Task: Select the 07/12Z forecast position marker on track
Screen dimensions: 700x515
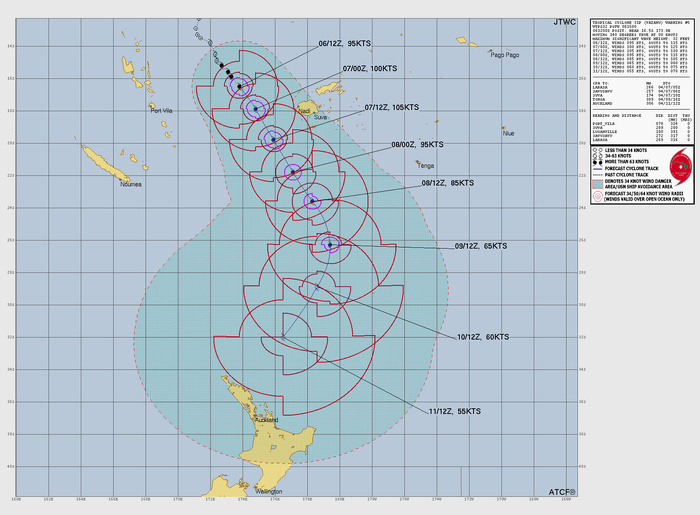Action: 273,140
